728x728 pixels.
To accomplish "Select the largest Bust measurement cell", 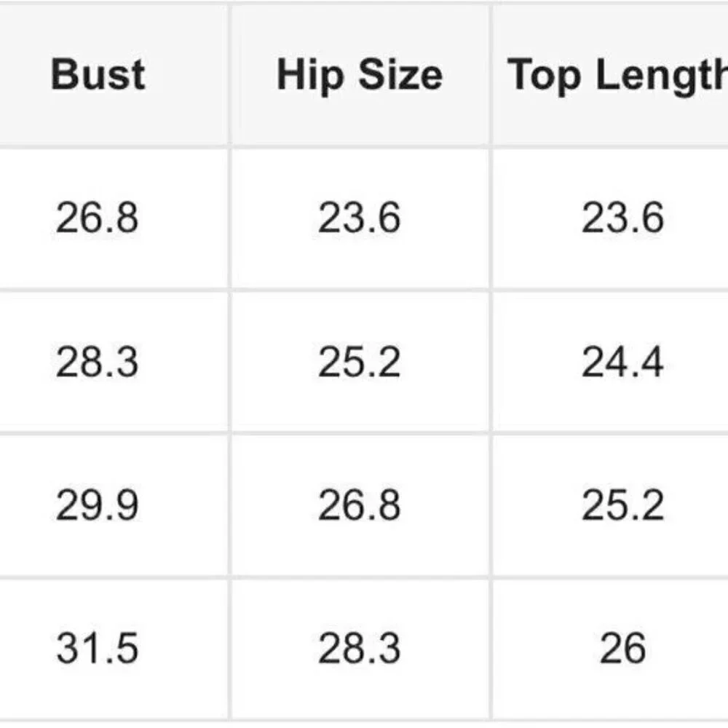I will tap(97, 649).
